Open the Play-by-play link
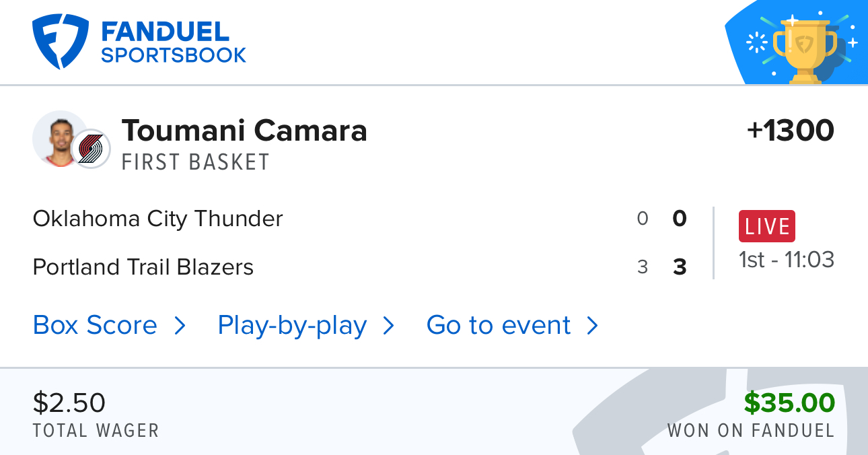 point(292,326)
